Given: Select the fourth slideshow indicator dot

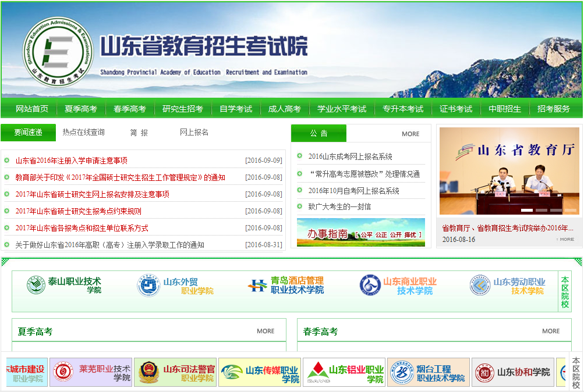Looking at the screenshot, I should click(570, 210).
